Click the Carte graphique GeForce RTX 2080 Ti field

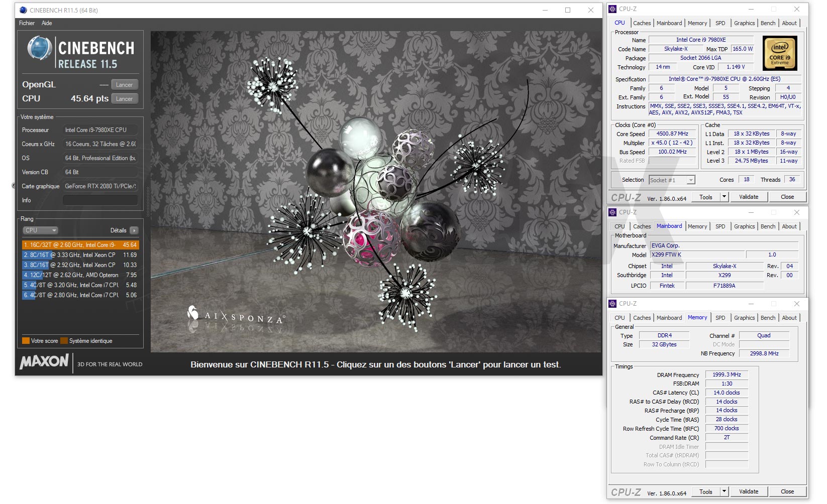tap(100, 186)
